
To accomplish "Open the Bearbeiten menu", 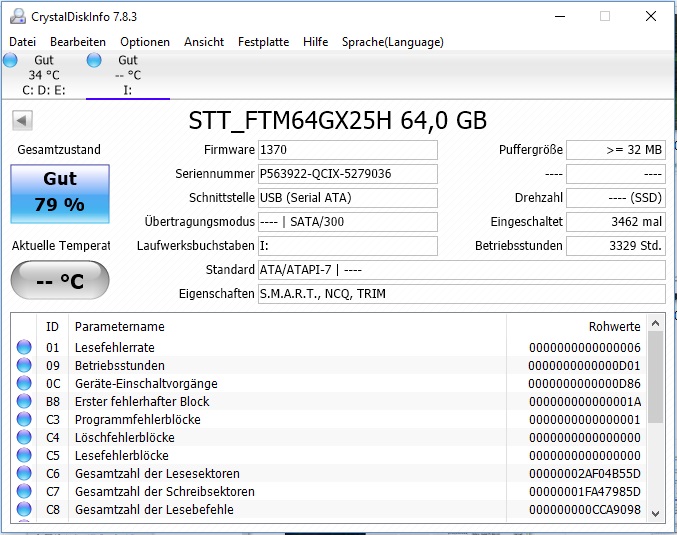I will pyautogui.click(x=78, y=42).
